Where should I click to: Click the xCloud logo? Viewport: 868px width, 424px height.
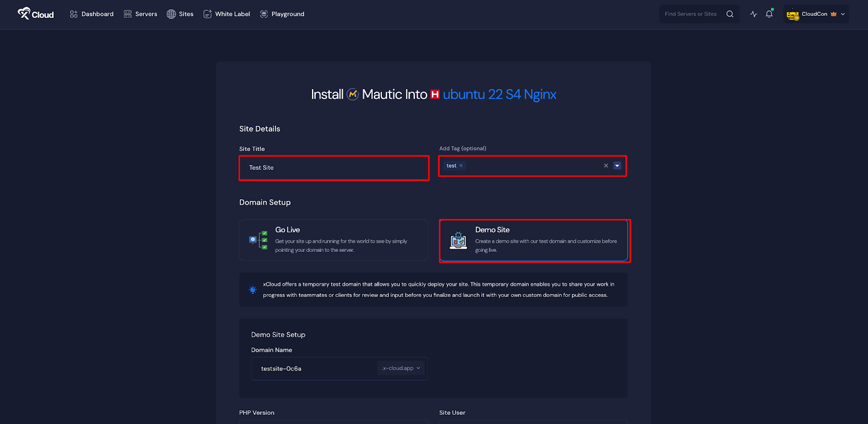point(36,14)
